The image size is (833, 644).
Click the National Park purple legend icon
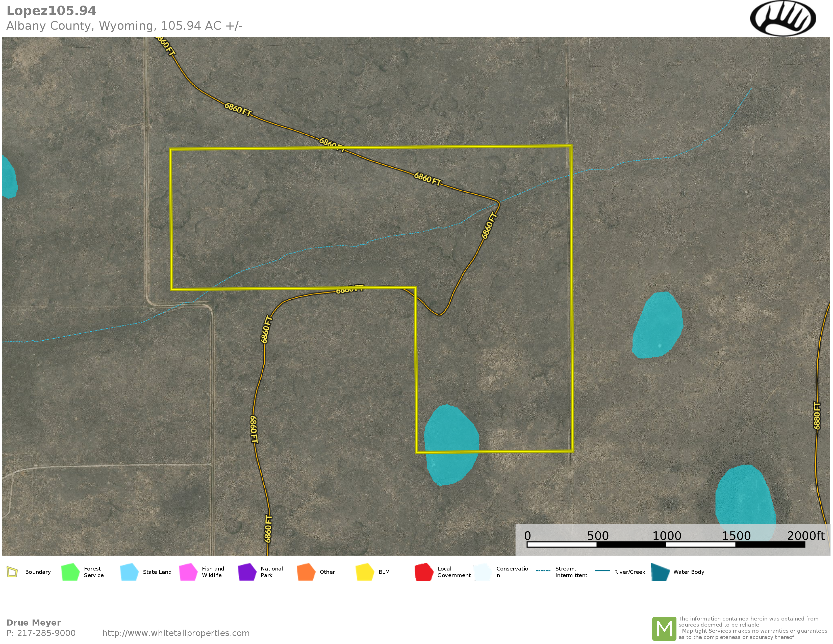point(247,572)
